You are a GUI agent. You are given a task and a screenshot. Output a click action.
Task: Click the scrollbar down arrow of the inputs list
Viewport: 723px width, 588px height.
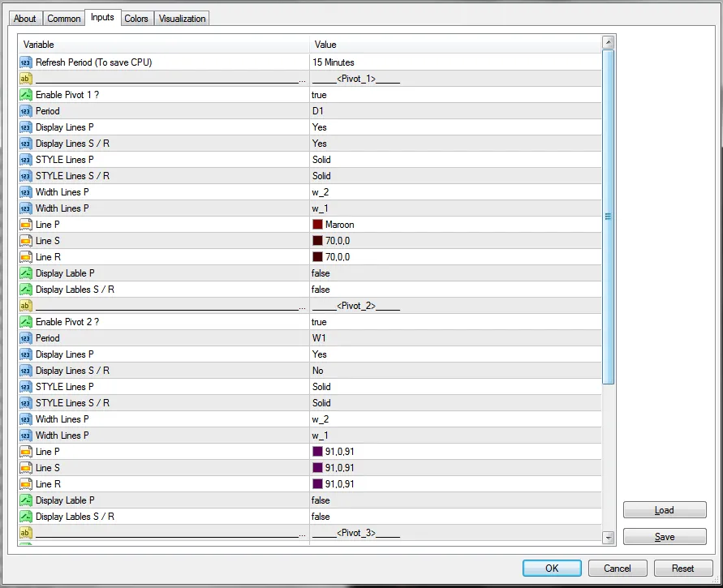[x=609, y=537]
